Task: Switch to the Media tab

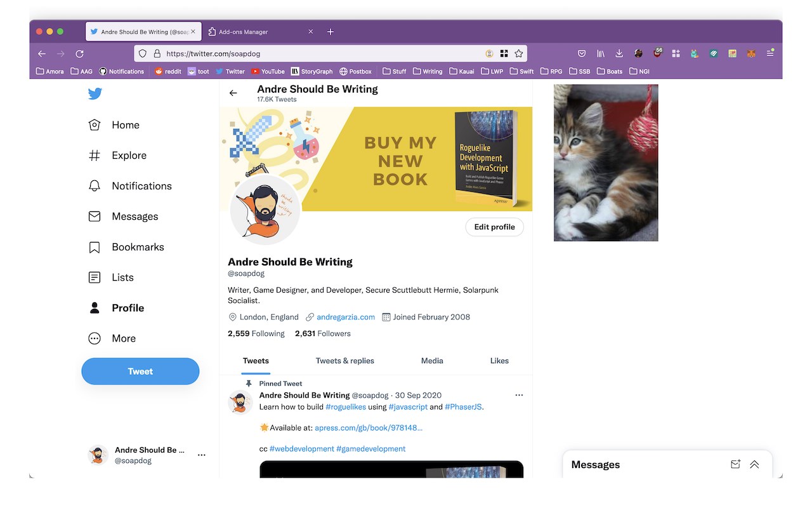Action: click(x=432, y=361)
